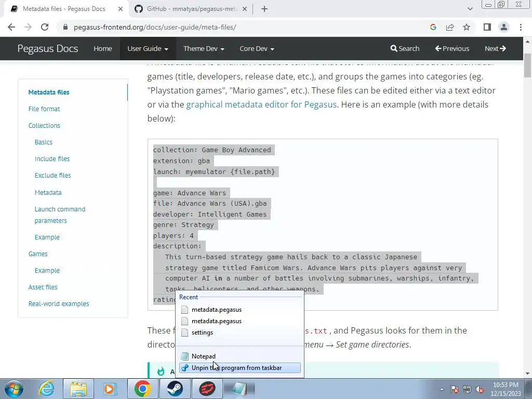Close the GitHub pegasus tab
Viewport: 532px width, 399px height.
[x=245, y=9]
